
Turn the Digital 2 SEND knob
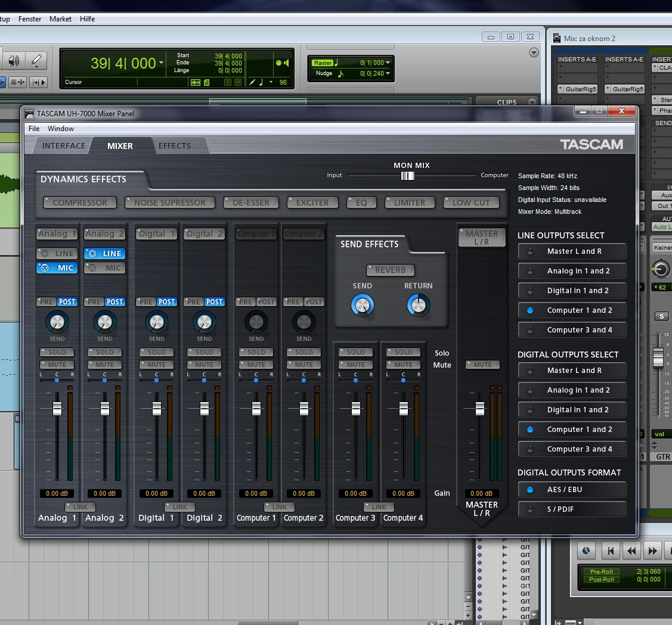click(x=204, y=322)
